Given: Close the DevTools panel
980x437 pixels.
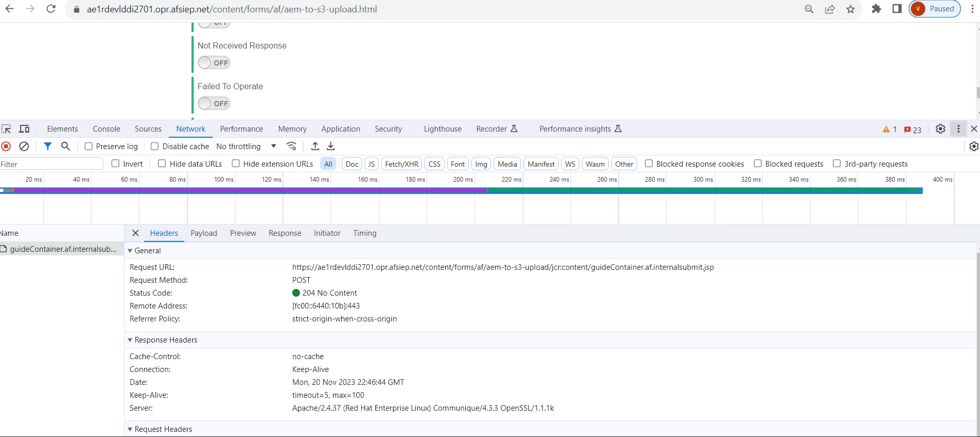Looking at the screenshot, I should coord(974,129).
